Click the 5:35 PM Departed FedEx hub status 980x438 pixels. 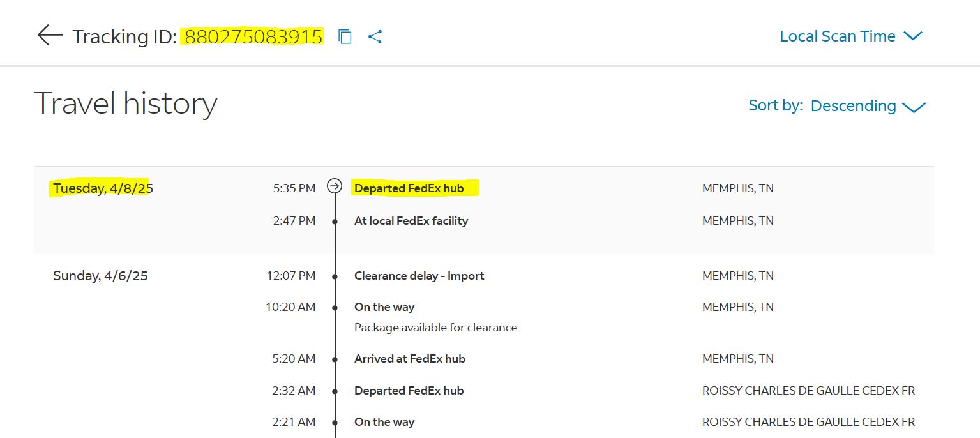point(409,188)
